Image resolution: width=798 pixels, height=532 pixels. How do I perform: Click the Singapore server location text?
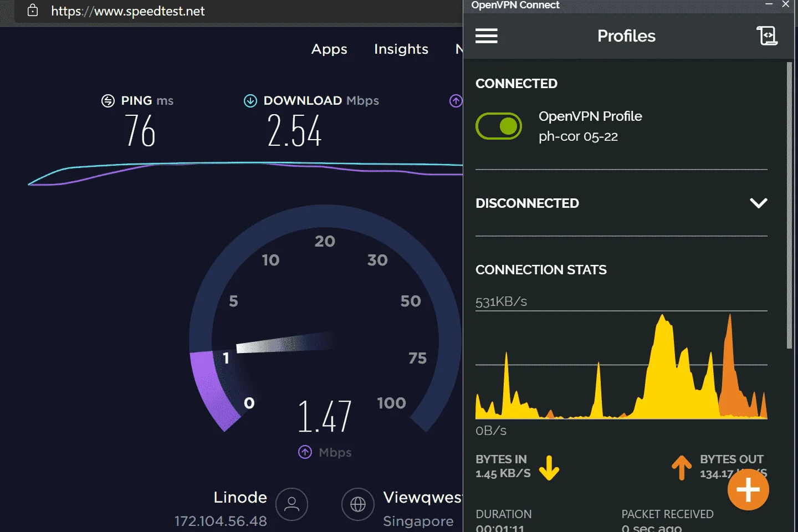(x=418, y=521)
